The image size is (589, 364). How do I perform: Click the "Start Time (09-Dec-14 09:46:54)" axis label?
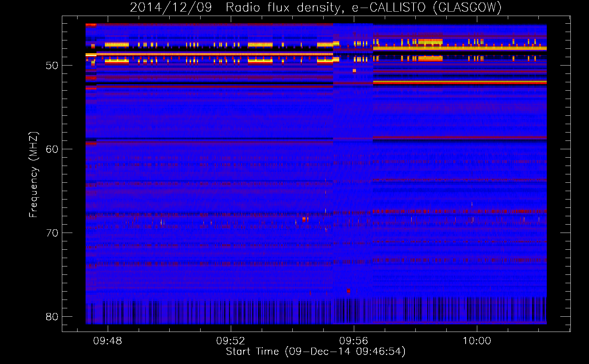[316, 352]
